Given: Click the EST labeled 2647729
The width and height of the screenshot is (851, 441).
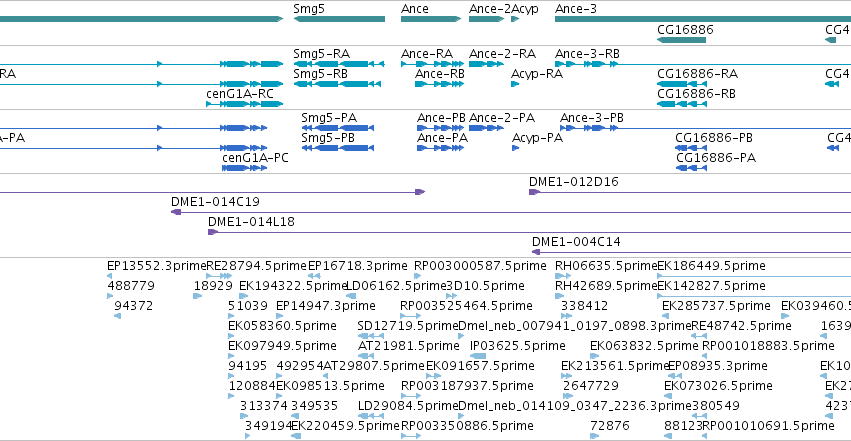Looking at the screenshot, I should (590, 386).
